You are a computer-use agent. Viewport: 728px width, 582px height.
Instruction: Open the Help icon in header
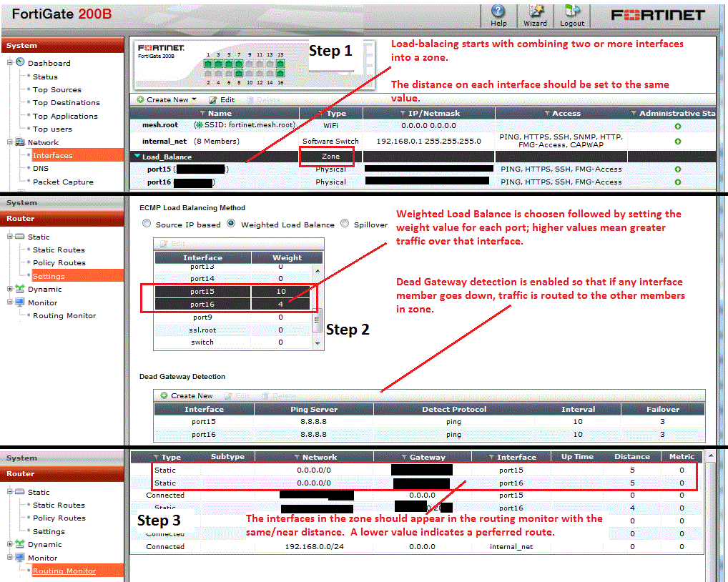pos(498,11)
